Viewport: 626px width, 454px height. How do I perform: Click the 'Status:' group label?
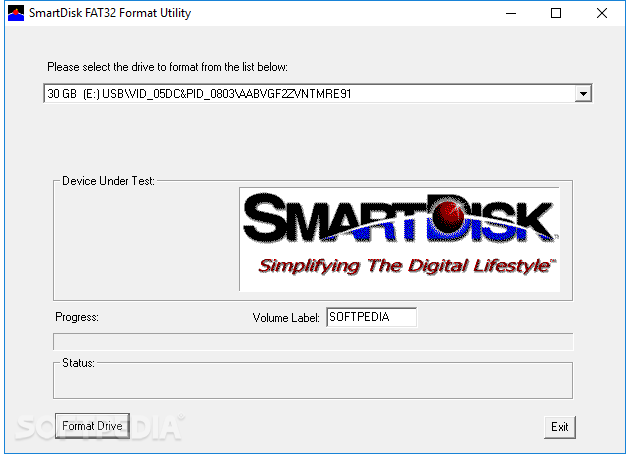click(78, 363)
